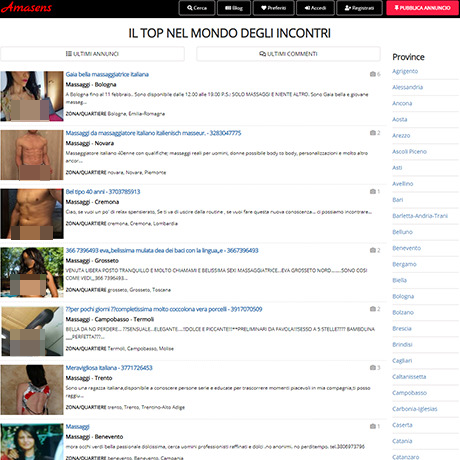The height and width of the screenshot is (460, 460).
Task: Click the Amasens logo
Action: pyautogui.click(x=26, y=7)
